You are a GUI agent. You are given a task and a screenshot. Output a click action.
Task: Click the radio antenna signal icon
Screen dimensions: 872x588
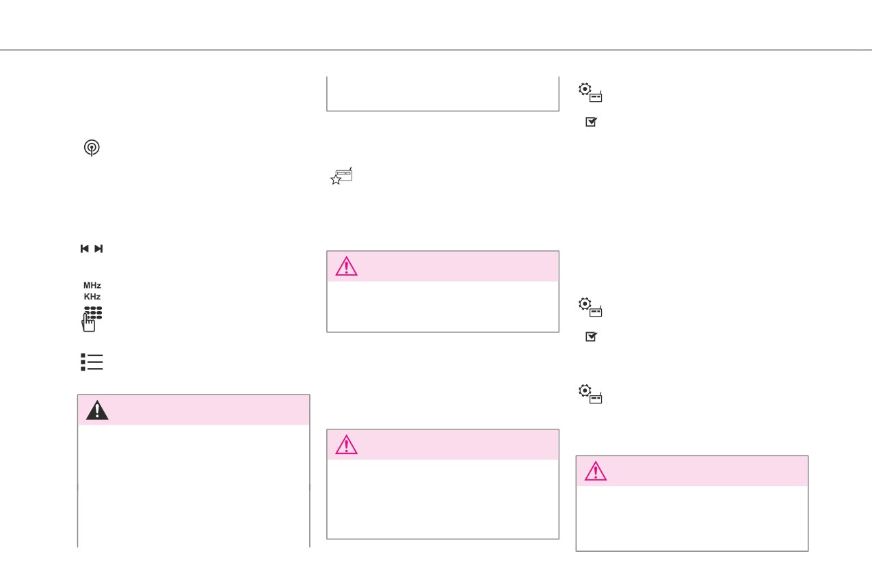[92, 148]
